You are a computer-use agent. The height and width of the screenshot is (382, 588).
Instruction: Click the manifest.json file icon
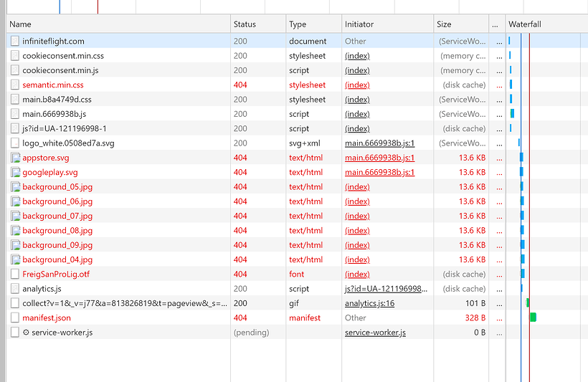(15, 317)
